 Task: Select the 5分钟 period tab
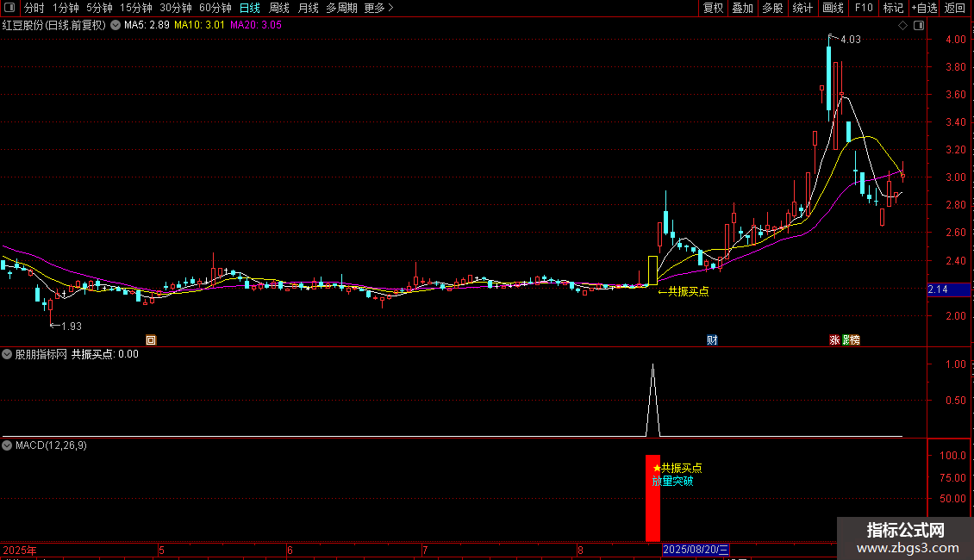(x=99, y=8)
